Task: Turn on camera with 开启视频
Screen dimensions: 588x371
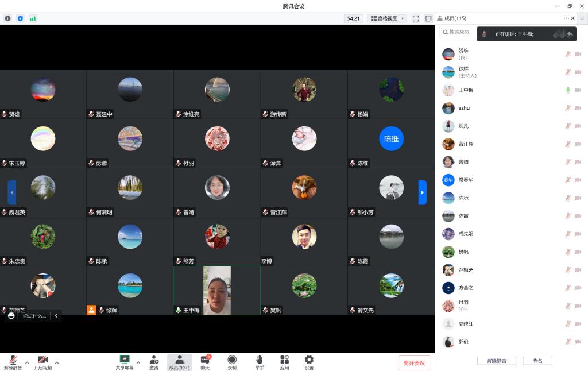Action: coord(42,360)
